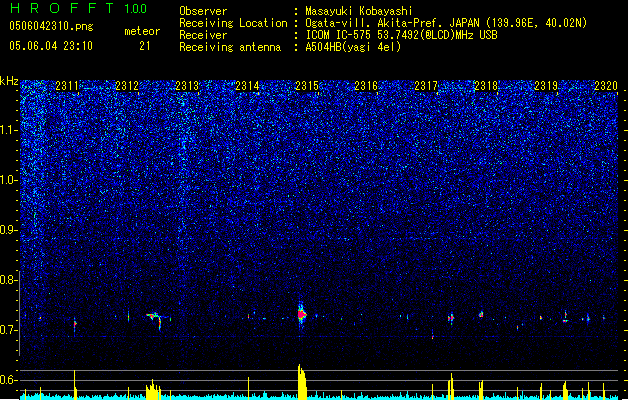Click the 1.1 kHz axis label
Viewport: 629px width, 400px height.
click(9, 130)
